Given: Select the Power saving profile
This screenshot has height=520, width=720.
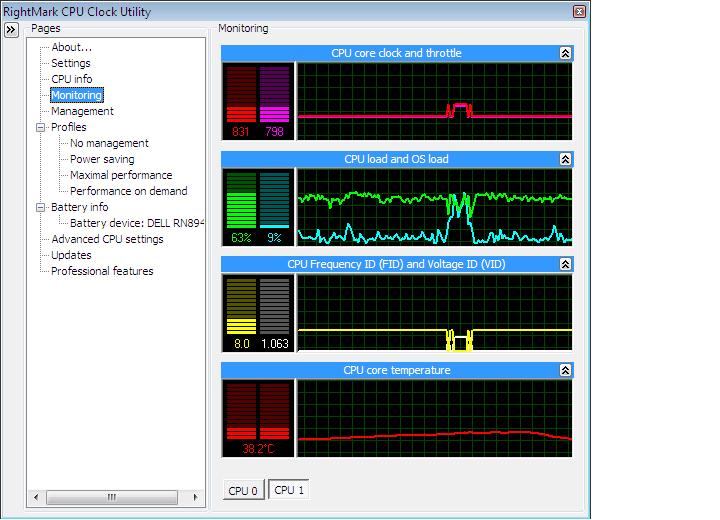Looking at the screenshot, I should (x=102, y=159).
